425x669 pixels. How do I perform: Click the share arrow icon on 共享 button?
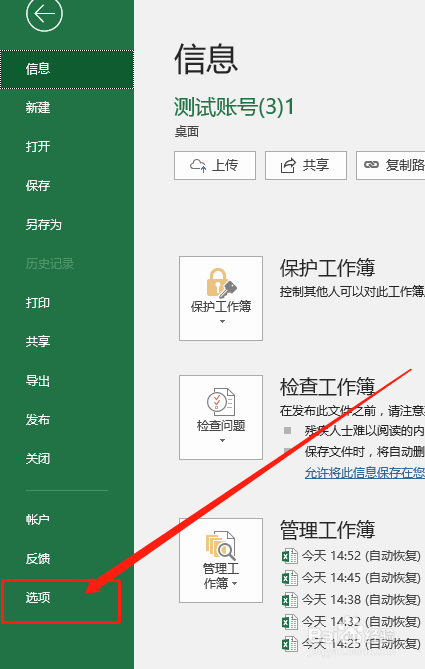tap(288, 166)
